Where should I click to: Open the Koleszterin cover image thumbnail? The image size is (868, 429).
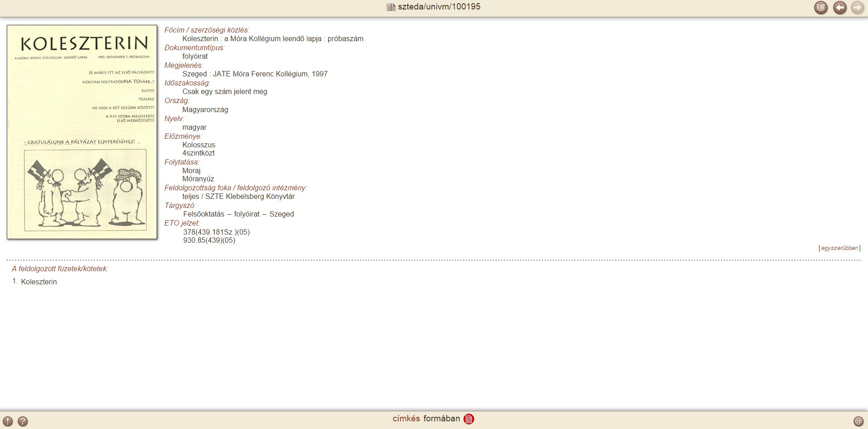(x=82, y=132)
